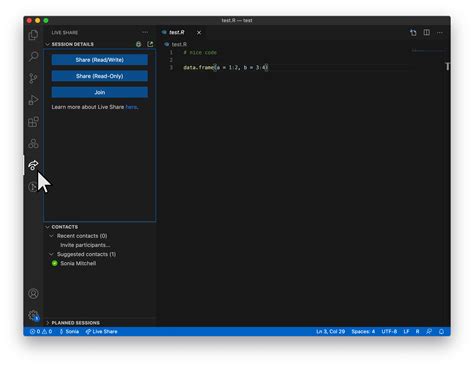Click the editor minimap

[x=429, y=51]
